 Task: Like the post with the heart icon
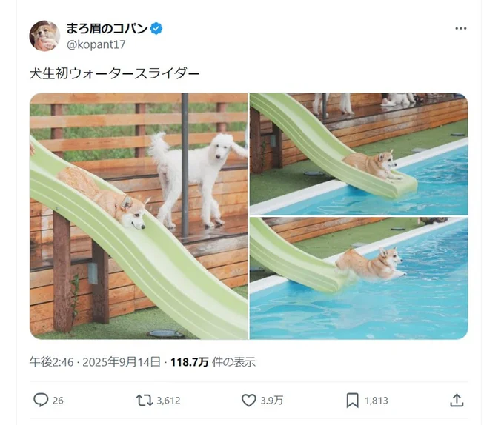[248, 401]
